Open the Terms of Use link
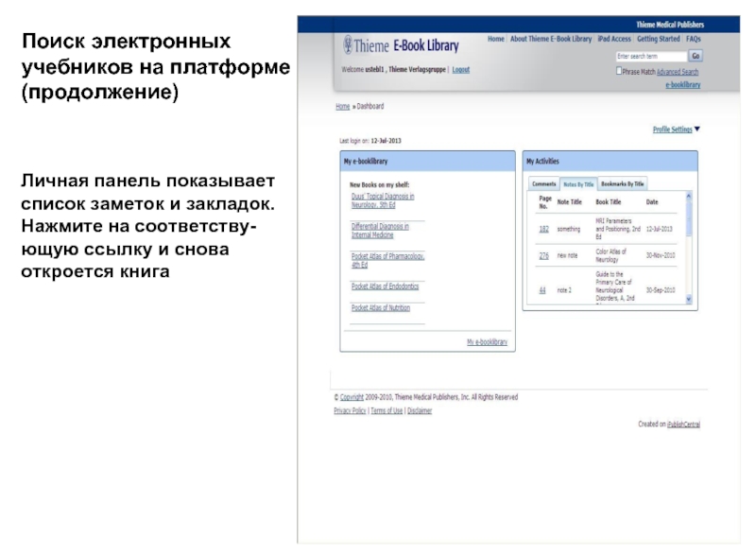Viewport: 756px width, 554px height. point(387,411)
